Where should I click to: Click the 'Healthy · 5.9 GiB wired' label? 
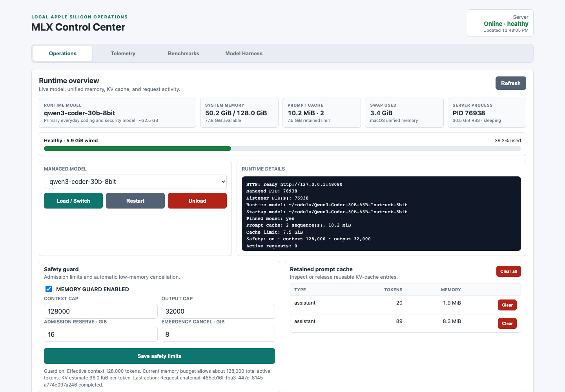tap(71, 140)
